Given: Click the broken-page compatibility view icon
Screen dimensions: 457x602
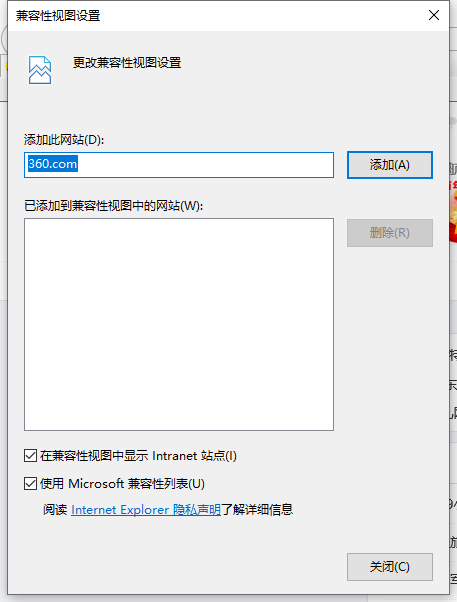Looking at the screenshot, I should tap(40, 70).
